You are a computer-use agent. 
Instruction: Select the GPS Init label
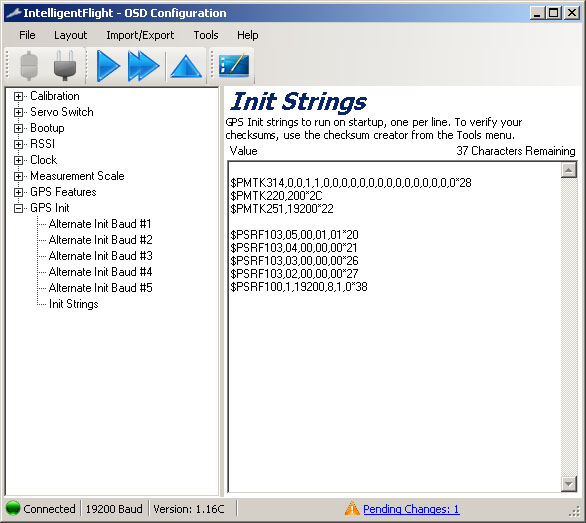click(x=50, y=208)
